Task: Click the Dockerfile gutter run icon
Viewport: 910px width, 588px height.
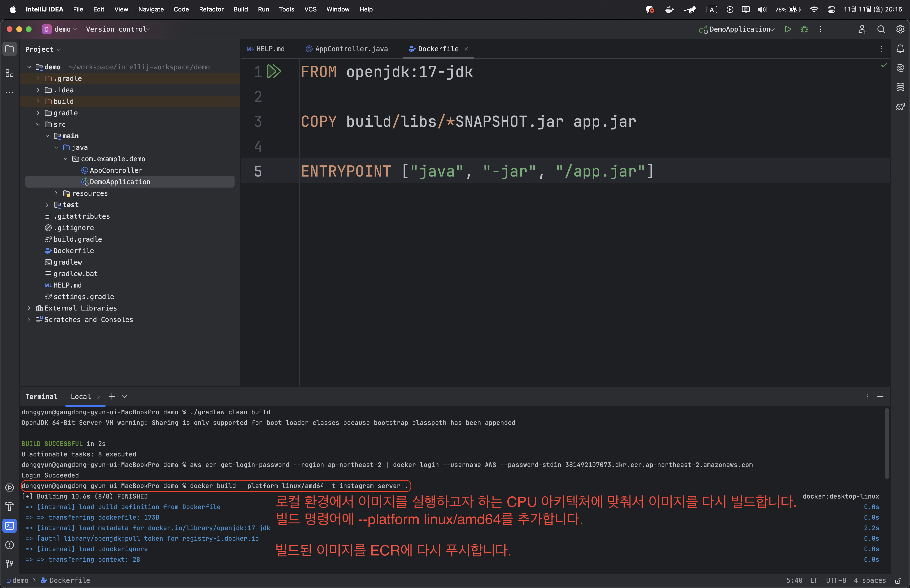Action: click(x=274, y=71)
